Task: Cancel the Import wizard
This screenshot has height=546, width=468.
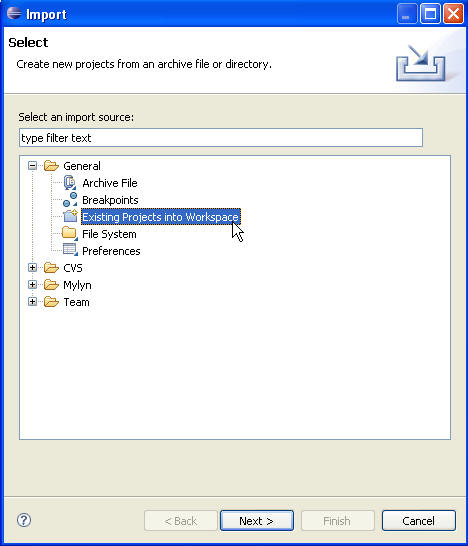Action: [419, 521]
